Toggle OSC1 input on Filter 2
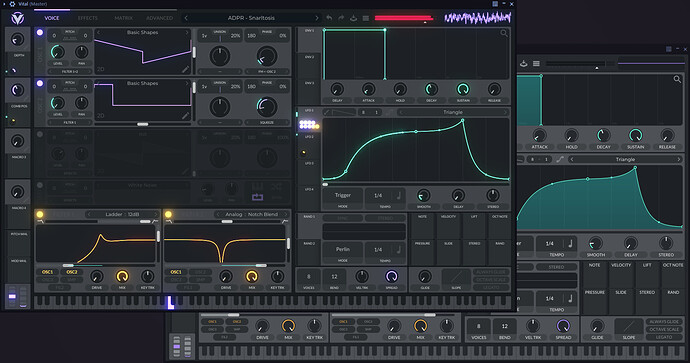Image resolution: width=690 pixels, height=363 pixels. click(x=176, y=272)
